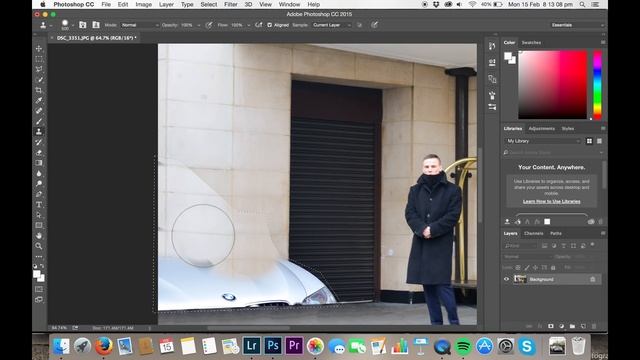The height and width of the screenshot is (360, 640).
Task: Toggle ignore adjustment layers button
Action: pyautogui.click(x=359, y=25)
